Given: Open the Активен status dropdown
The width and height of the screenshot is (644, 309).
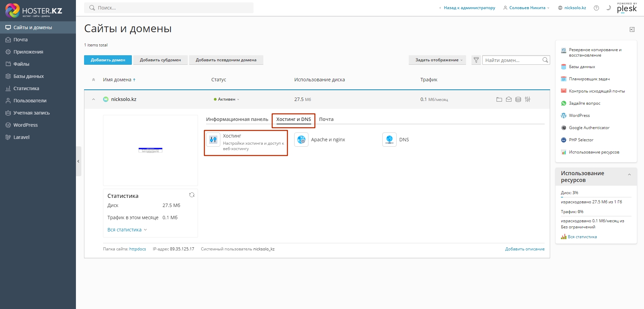Looking at the screenshot, I should (x=226, y=99).
